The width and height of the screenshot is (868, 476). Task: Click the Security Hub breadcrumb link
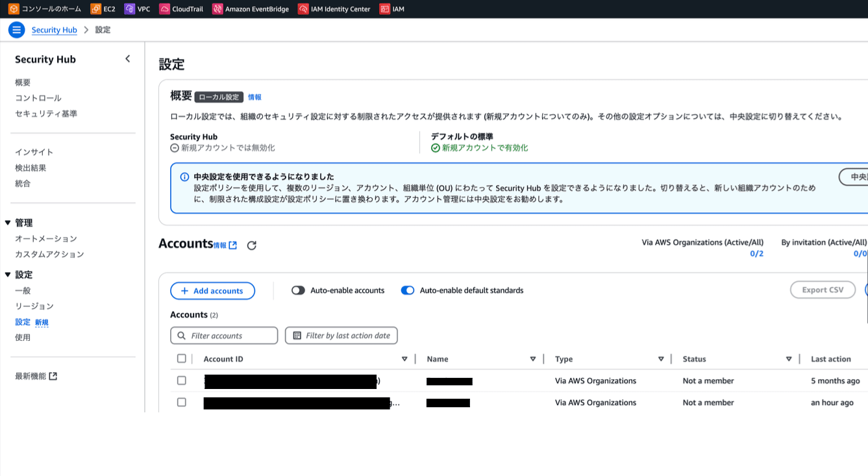(55, 30)
